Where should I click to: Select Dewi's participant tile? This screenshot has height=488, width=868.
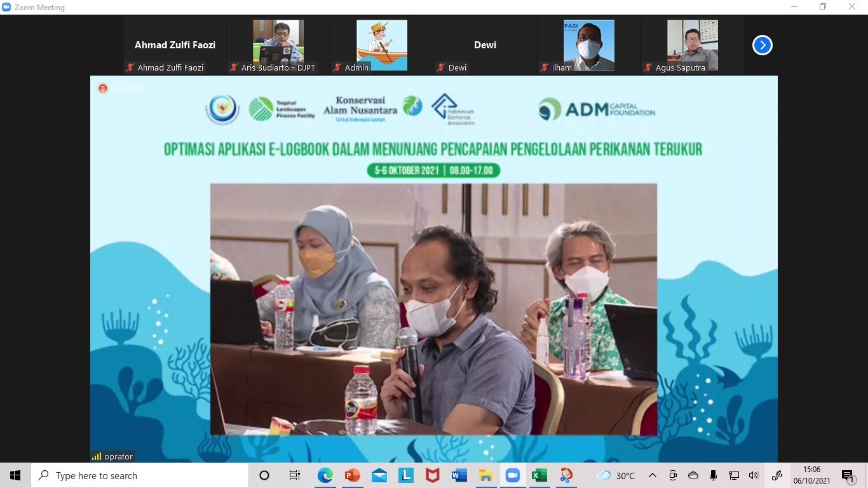(x=485, y=45)
